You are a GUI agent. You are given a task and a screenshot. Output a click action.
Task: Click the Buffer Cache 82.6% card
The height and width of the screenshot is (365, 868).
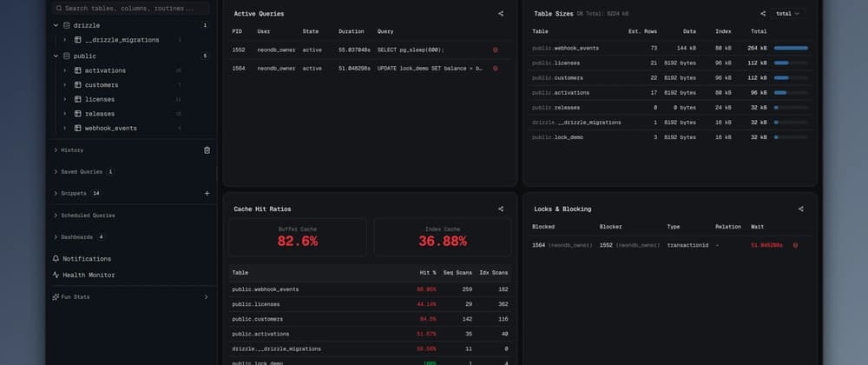[298, 237]
